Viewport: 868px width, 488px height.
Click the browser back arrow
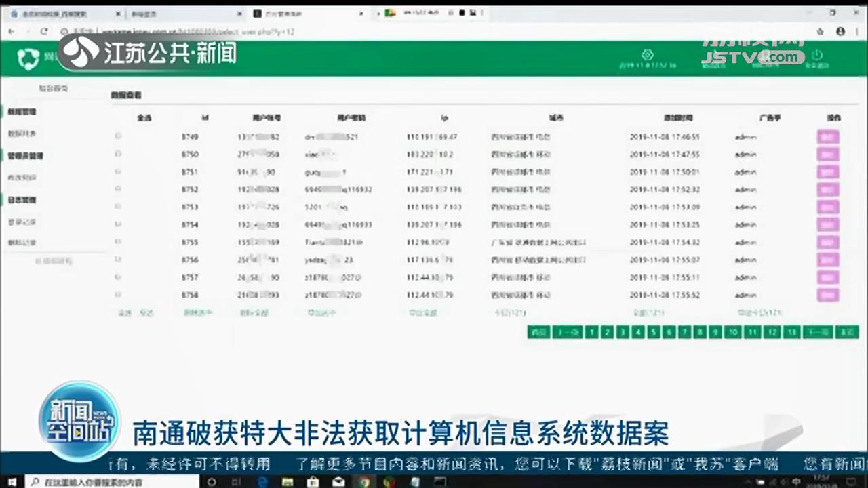click(x=10, y=31)
